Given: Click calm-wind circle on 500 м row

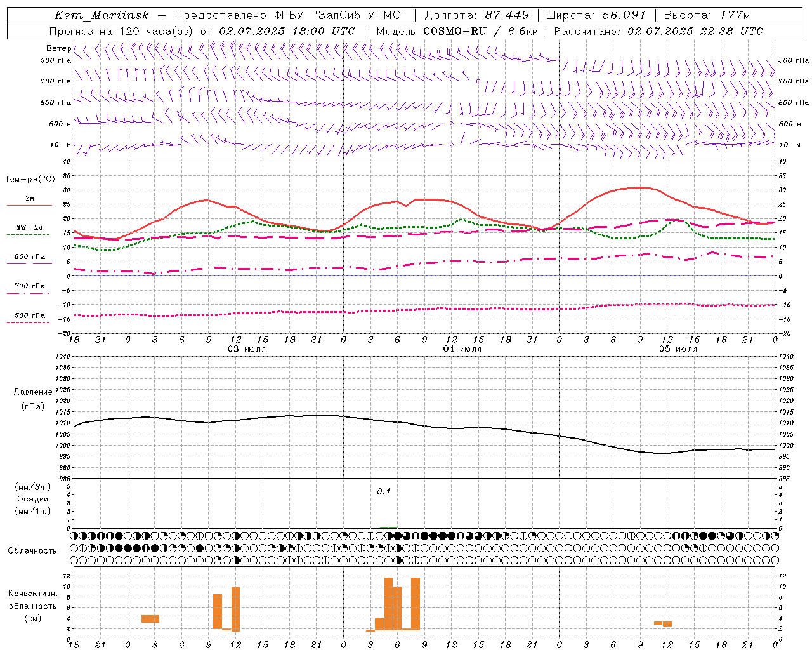Looking at the screenshot, I should click(451, 123).
